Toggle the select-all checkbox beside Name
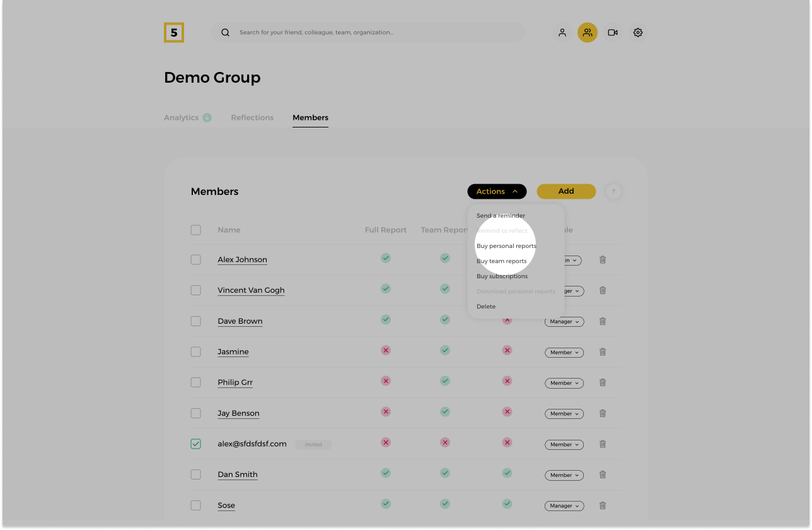Viewport: 812px width, 530px height. (x=196, y=230)
